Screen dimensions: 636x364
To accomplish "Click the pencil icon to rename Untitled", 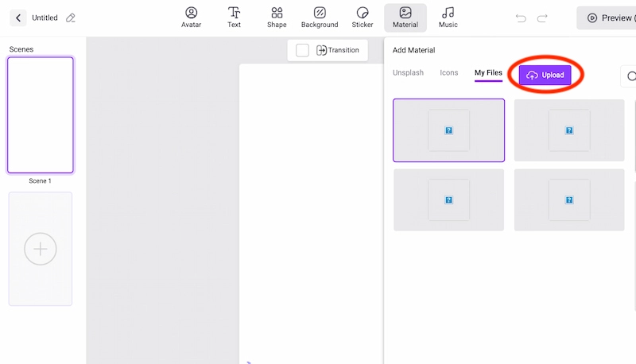I will (71, 17).
